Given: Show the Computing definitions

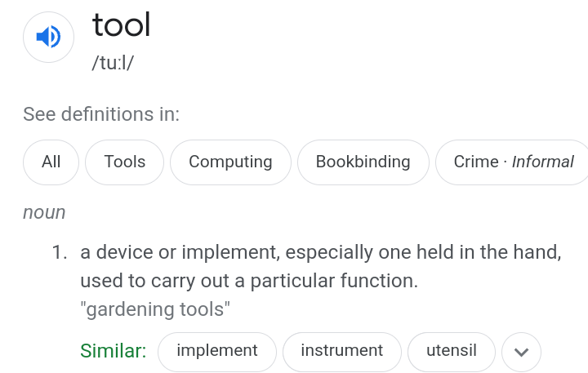Looking at the screenshot, I should (230, 162).
